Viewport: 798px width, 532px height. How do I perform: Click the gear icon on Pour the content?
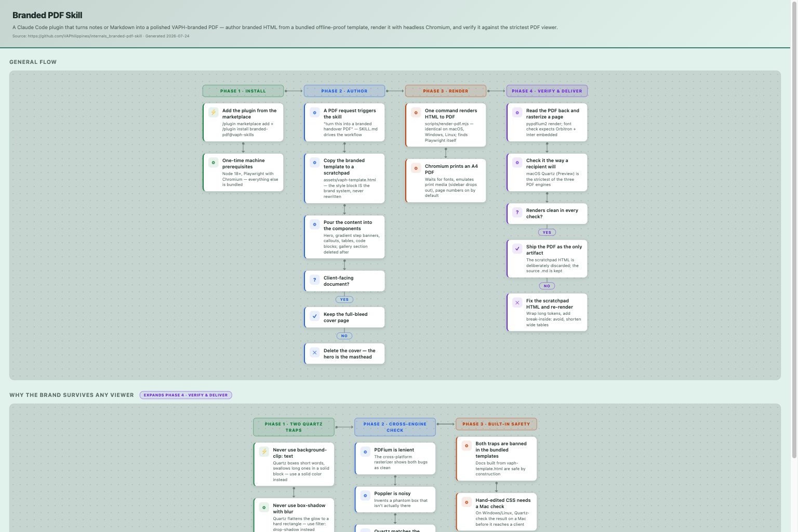point(314,224)
